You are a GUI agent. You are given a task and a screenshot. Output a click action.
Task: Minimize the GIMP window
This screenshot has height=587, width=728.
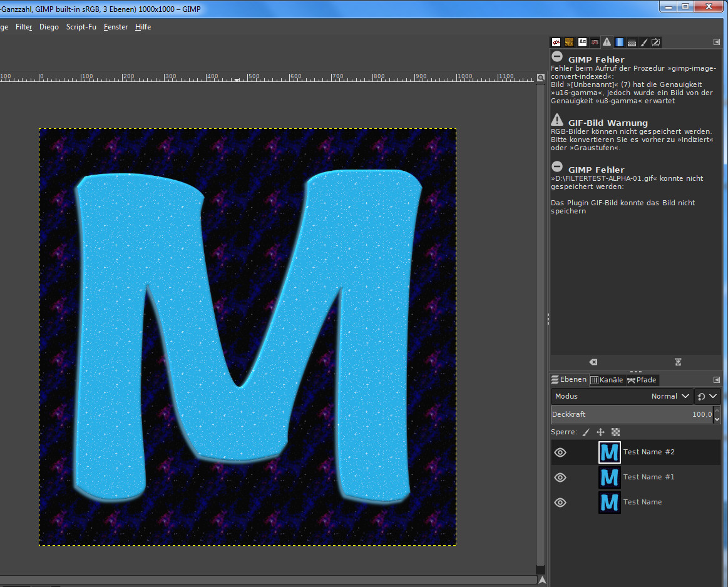[669, 6]
